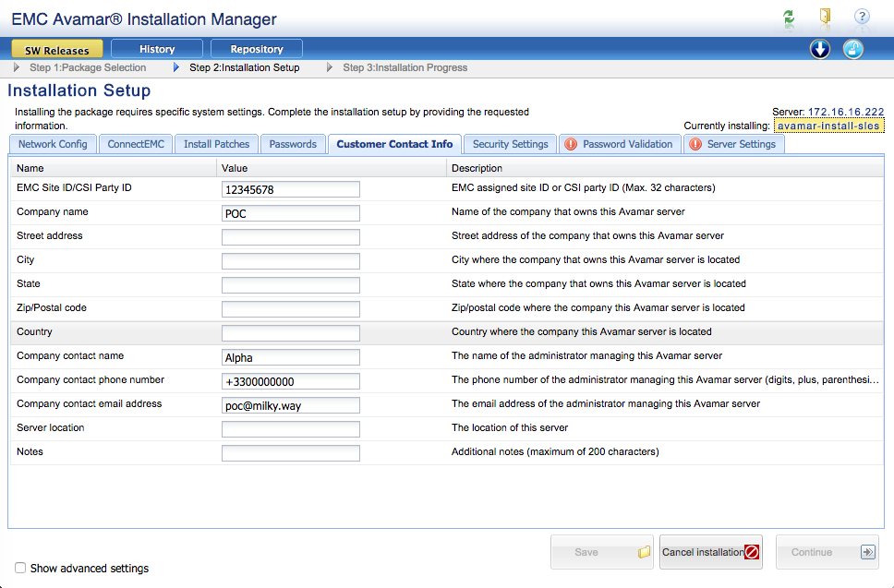Screen dimensions: 894x588
Task: Click the yellow door logout icon
Action: [x=825, y=17]
